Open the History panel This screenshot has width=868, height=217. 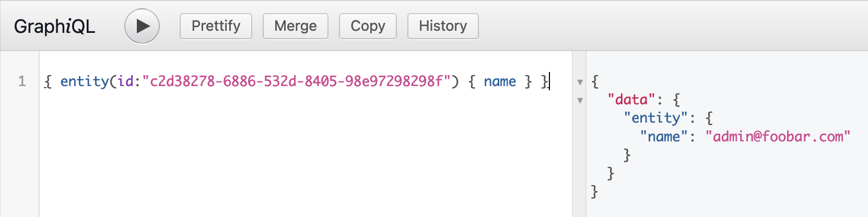[443, 26]
